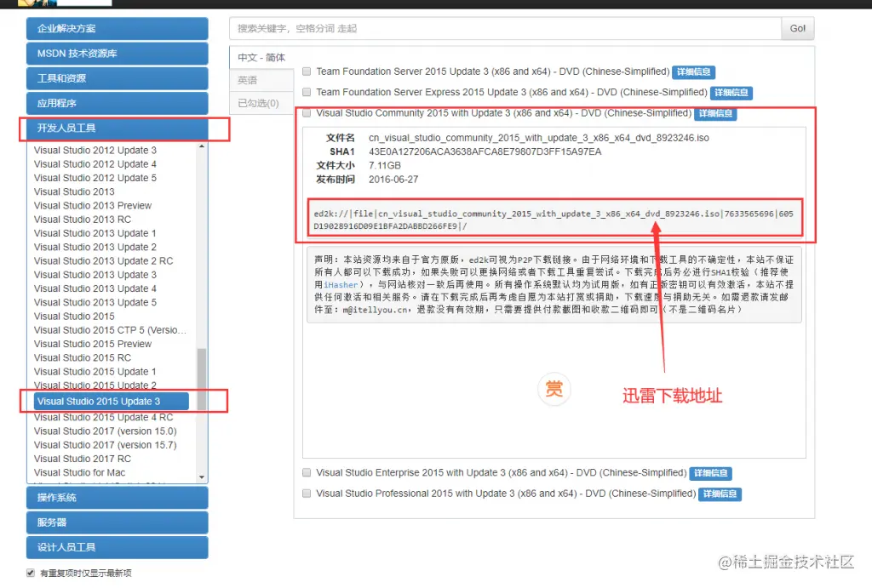Image resolution: width=872 pixels, height=588 pixels.
Task: Click the 2016-06-27 release date
Action: point(393,180)
